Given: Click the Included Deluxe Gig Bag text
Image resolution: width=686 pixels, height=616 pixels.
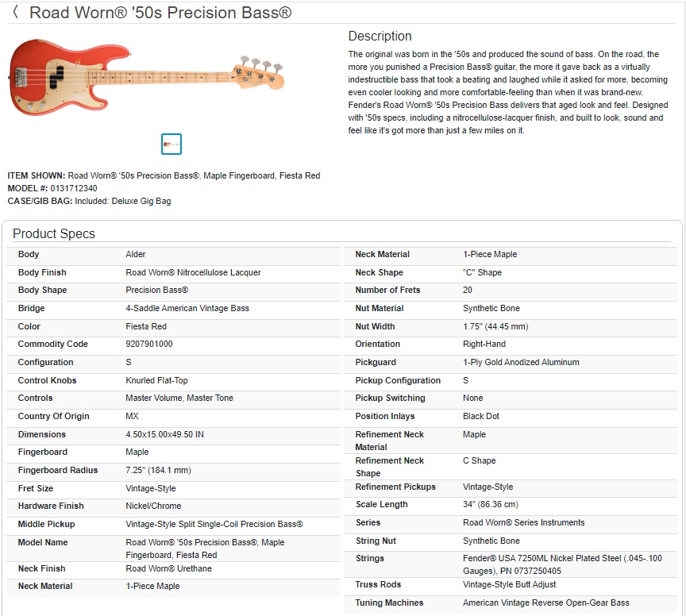Looking at the screenshot, I should coord(122,202).
